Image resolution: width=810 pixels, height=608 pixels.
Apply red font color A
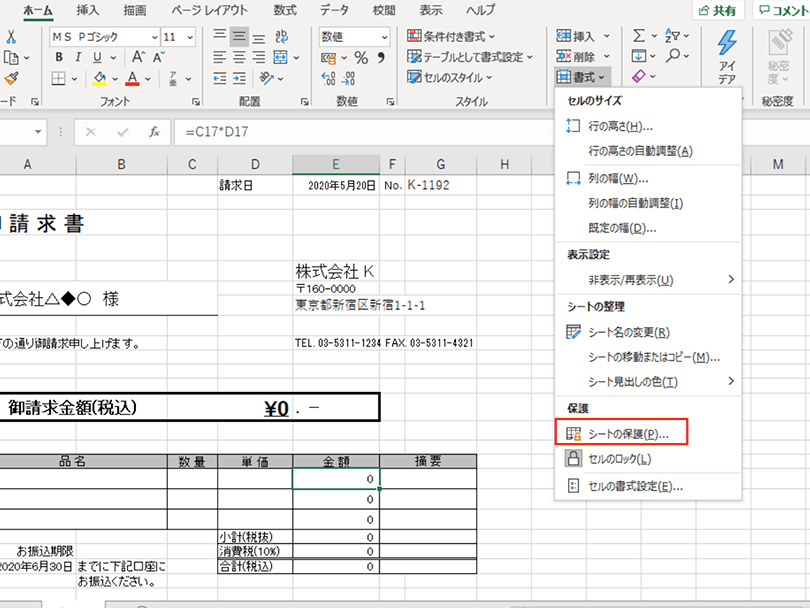pos(132,79)
